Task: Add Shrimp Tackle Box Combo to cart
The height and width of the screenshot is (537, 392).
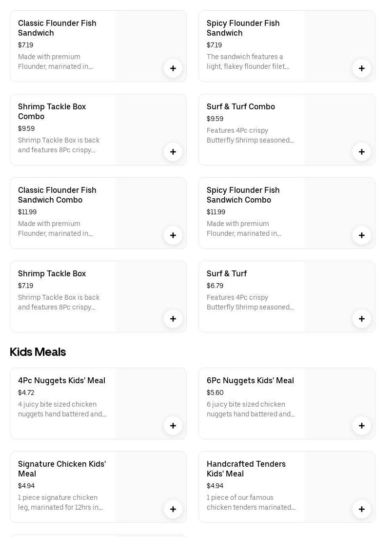Action: pos(173,152)
